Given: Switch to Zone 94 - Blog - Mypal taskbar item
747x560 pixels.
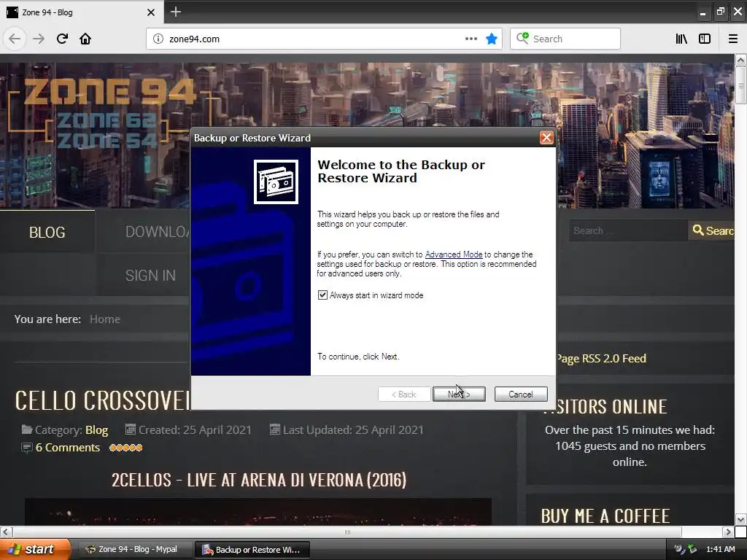Looking at the screenshot, I should click(133, 550).
